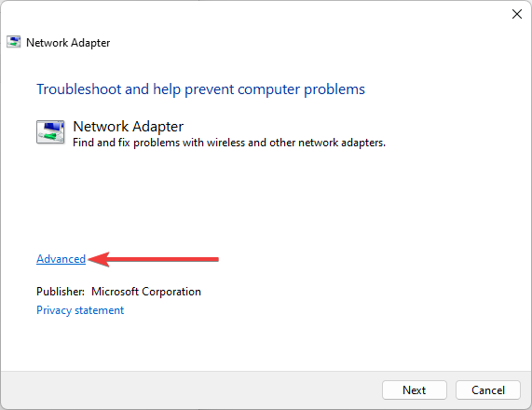Click the tail end of the red arrow

[212, 259]
